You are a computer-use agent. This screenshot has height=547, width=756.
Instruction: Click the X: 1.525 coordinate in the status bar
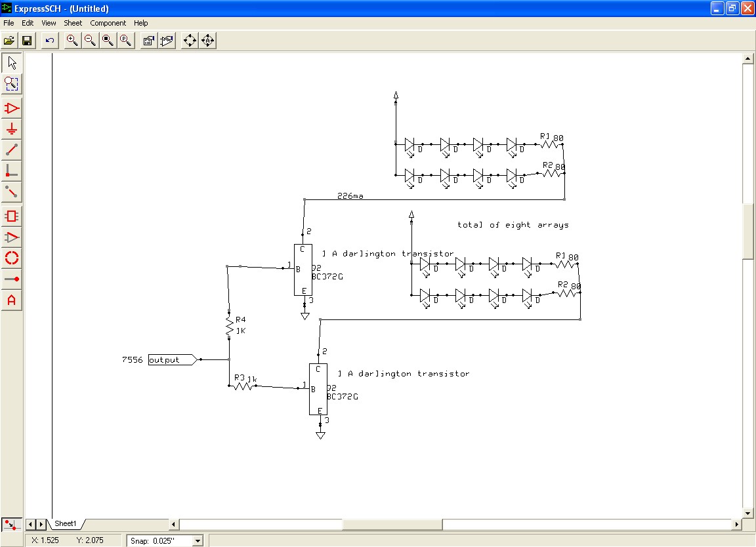point(45,540)
